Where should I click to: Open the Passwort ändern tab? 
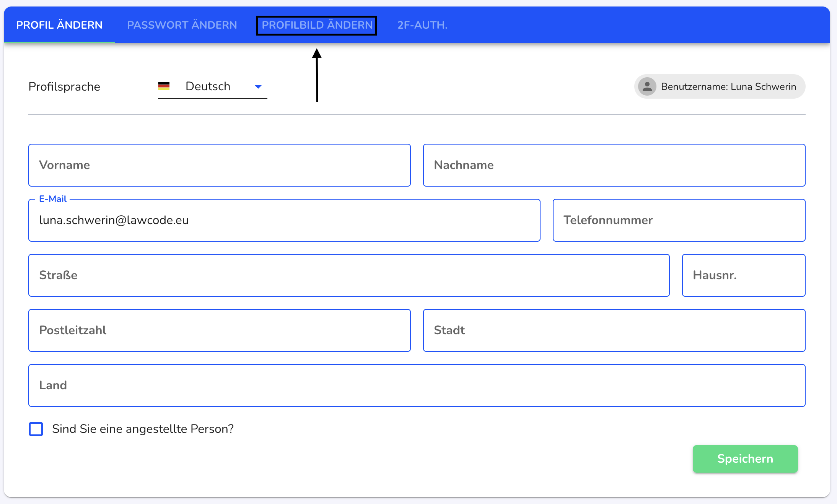tap(182, 25)
